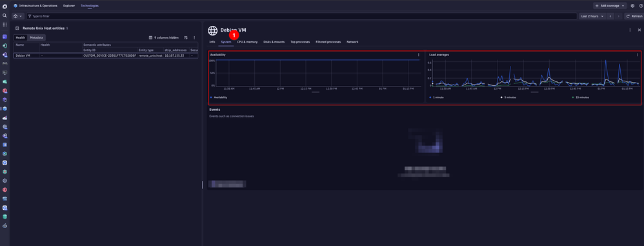Image resolution: width=644 pixels, height=246 pixels.
Task: Click the CUSTOM_DEVICE-20361F77C70280BF cell
Action: click(109, 55)
